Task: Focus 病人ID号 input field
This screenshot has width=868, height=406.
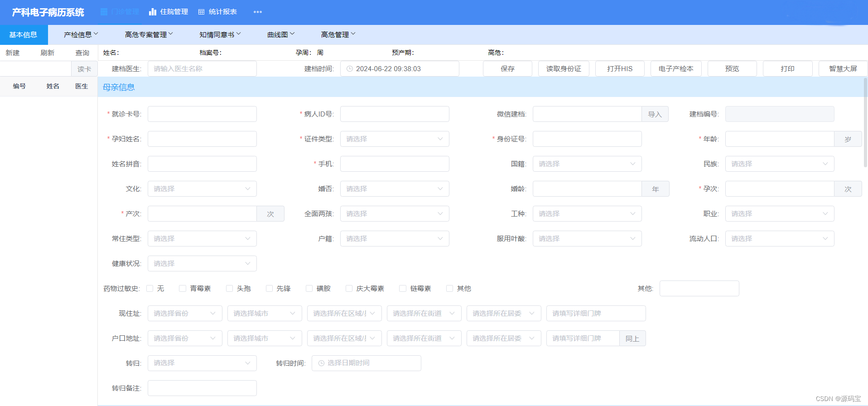Action: point(395,114)
